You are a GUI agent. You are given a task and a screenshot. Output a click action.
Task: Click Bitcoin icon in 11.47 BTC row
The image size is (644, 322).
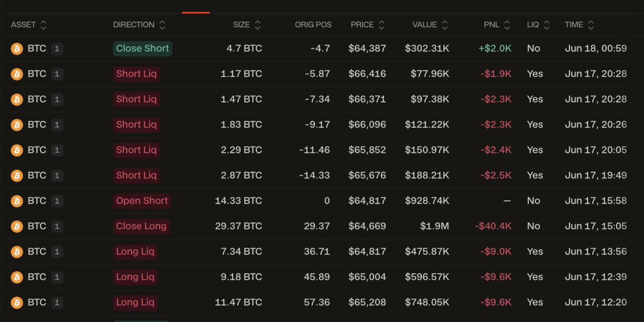click(17, 302)
